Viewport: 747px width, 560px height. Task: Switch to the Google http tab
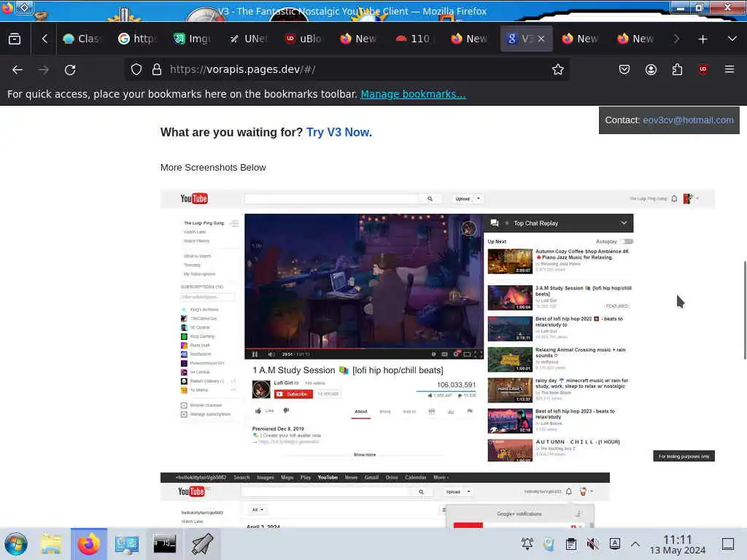click(x=137, y=39)
